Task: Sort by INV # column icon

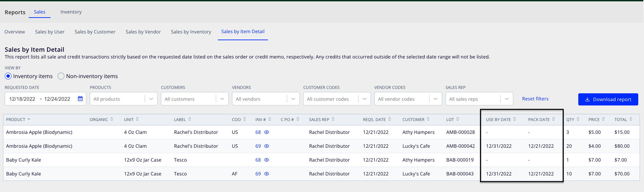Action: (x=270, y=119)
